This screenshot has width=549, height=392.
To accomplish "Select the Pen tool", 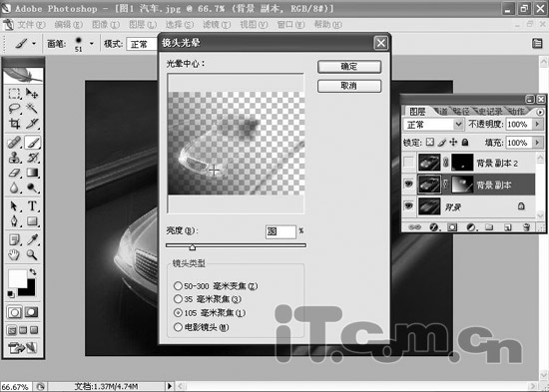I will pos(14,221).
